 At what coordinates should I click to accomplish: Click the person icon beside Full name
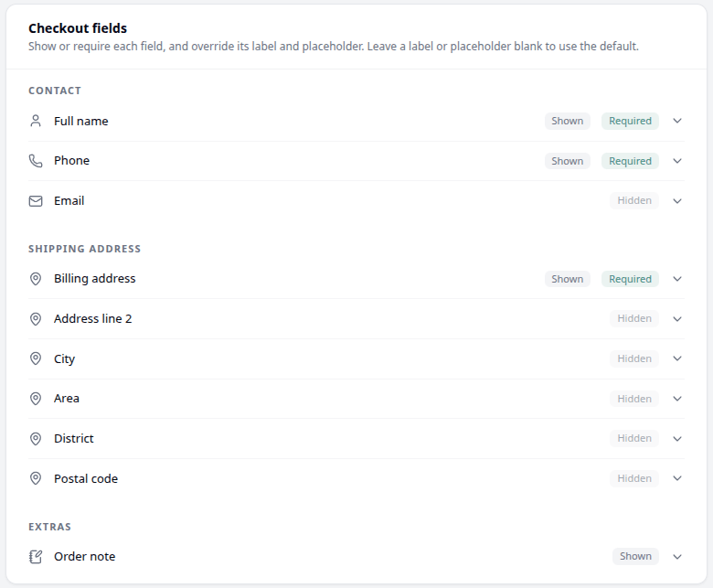(x=36, y=121)
